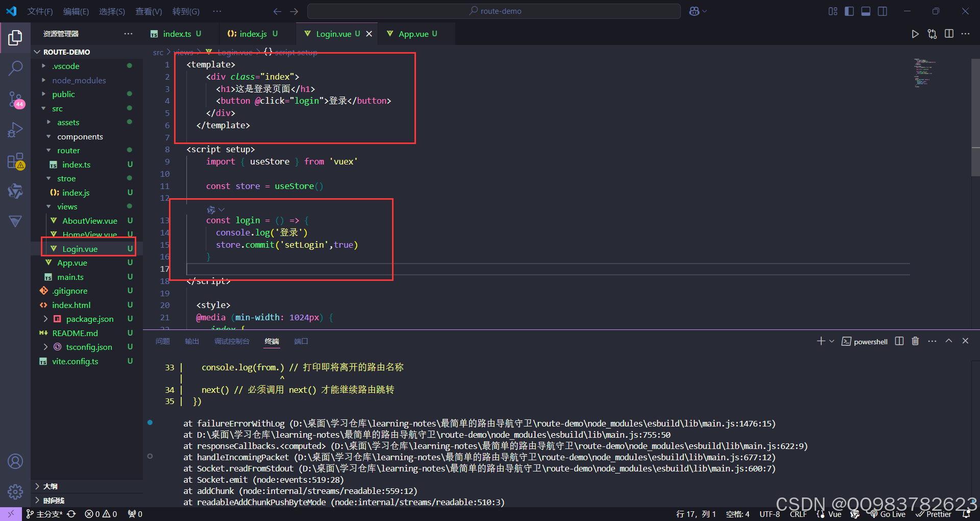Open the Manage gear in activity bar

coord(15,492)
